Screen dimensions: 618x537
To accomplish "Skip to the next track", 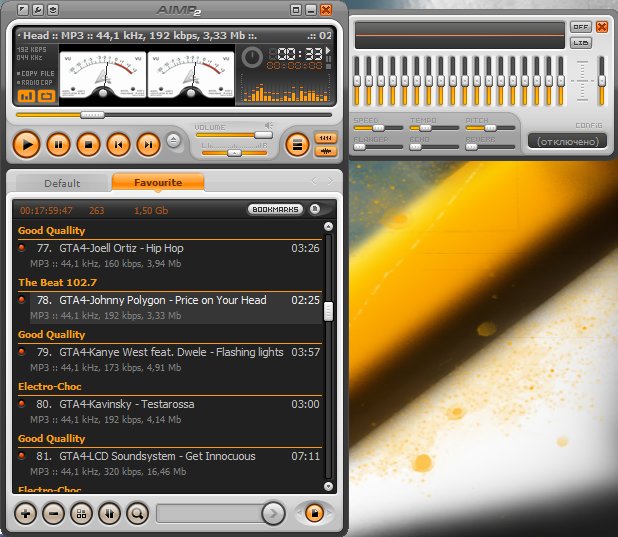I will point(148,145).
